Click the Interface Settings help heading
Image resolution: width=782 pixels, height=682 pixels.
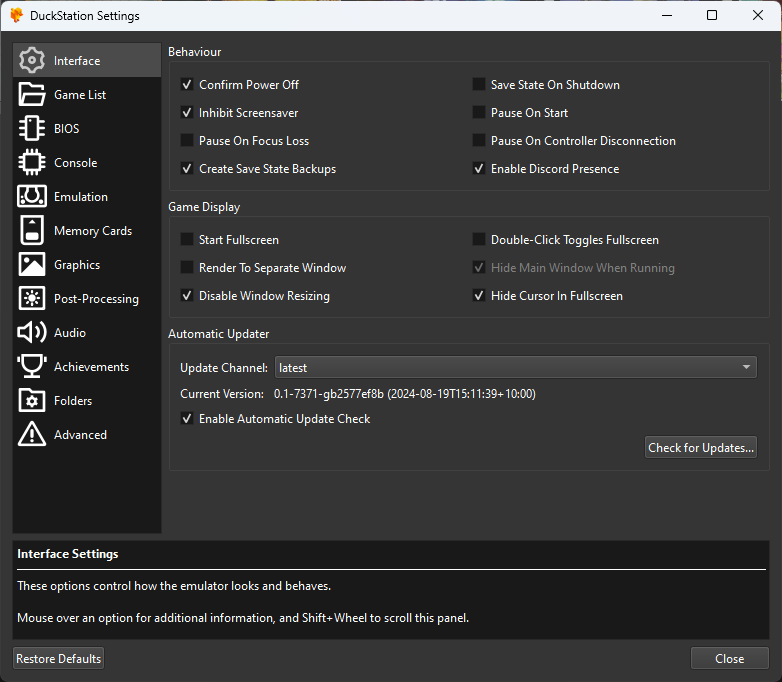[x=68, y=554]
